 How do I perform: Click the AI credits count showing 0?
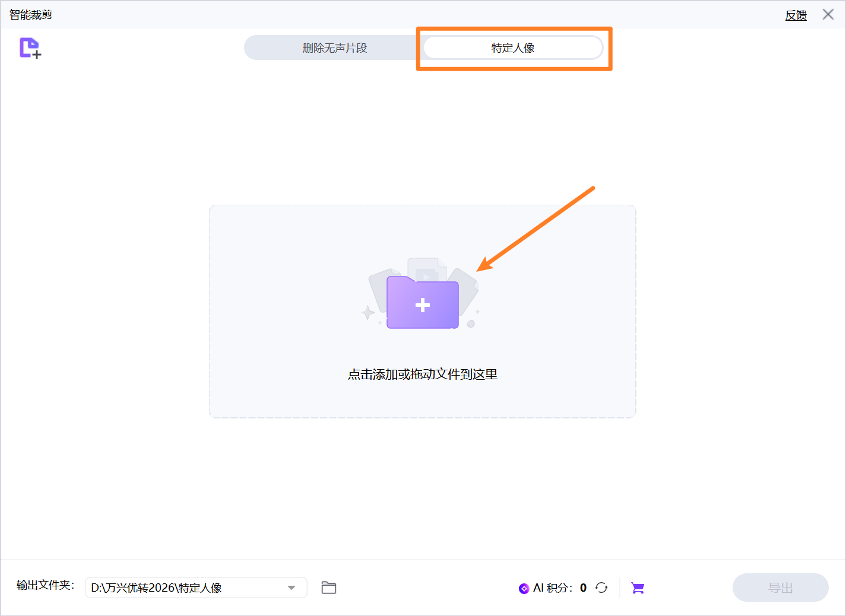pyautogui.click(x=583, y=588)
